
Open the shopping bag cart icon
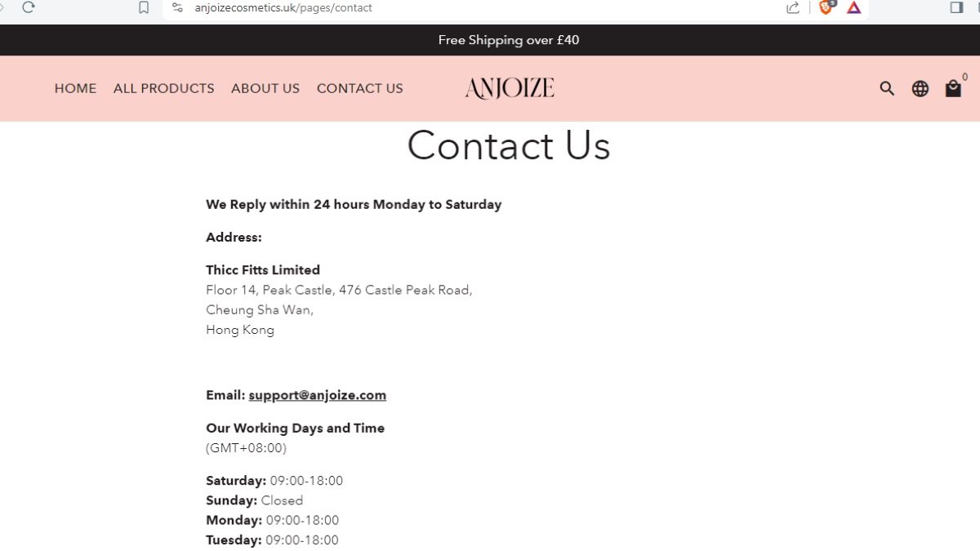(x=952, y=90)
